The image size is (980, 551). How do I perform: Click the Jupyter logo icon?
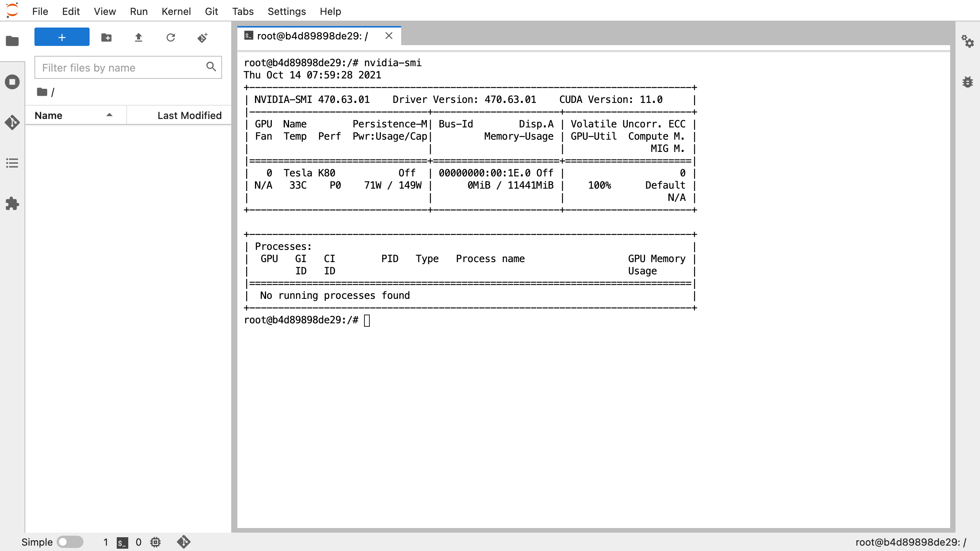12,10
